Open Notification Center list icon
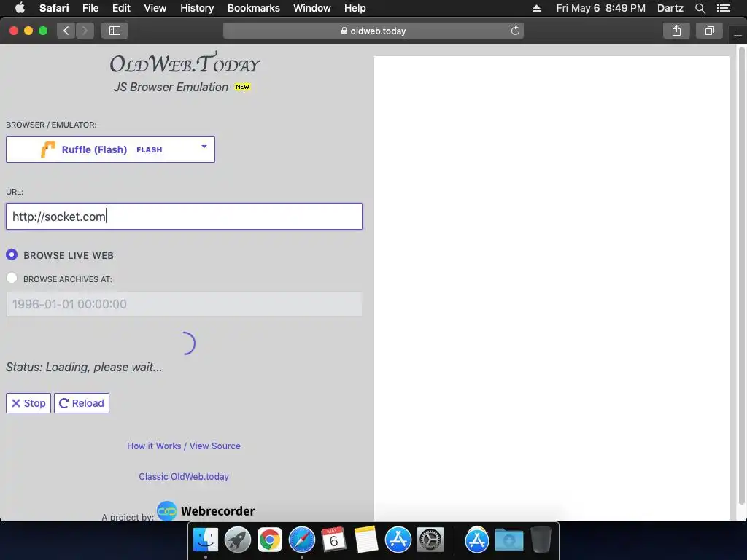 click(x=724, y=8)
